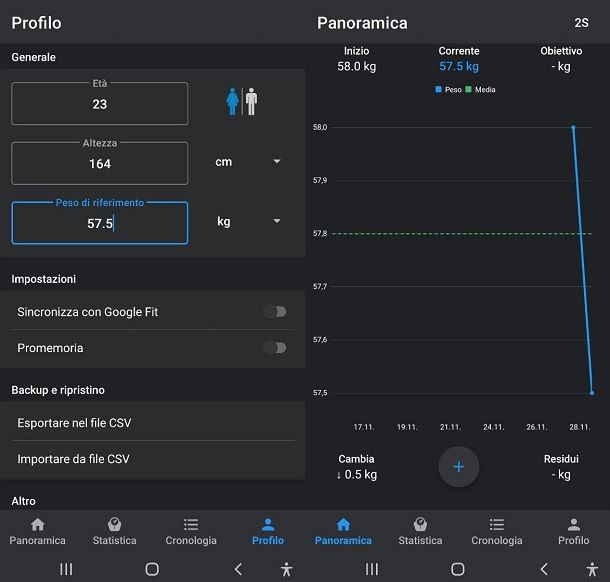Change the 2S time range selector
Viewport: 610px width, 582px height.
[x=581, y=23]
